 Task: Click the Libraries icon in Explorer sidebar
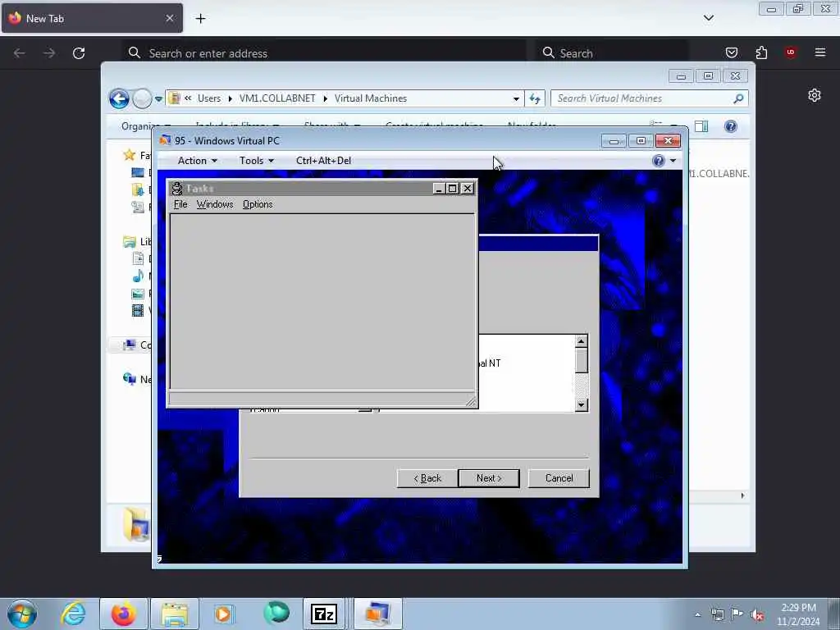coord(129,242)
